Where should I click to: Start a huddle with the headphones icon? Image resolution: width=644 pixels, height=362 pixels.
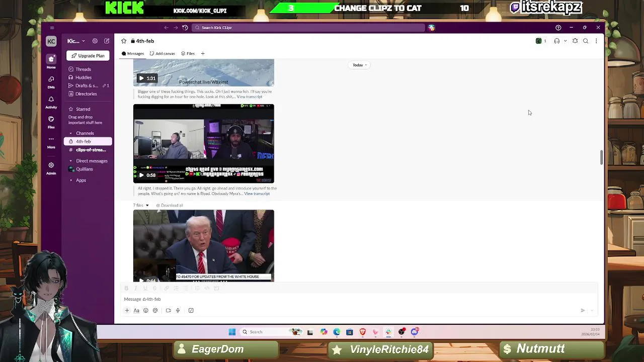coord(557,41)
